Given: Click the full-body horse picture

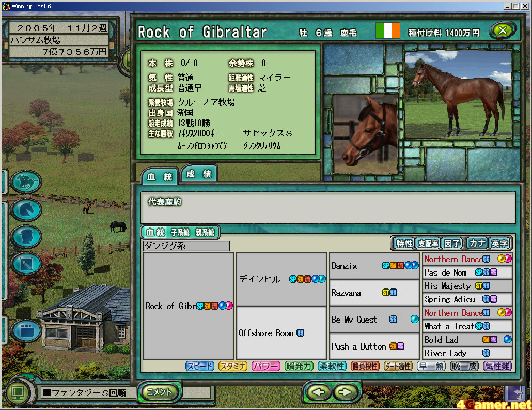Looking at the screenshot, I should tap(458, 95).
